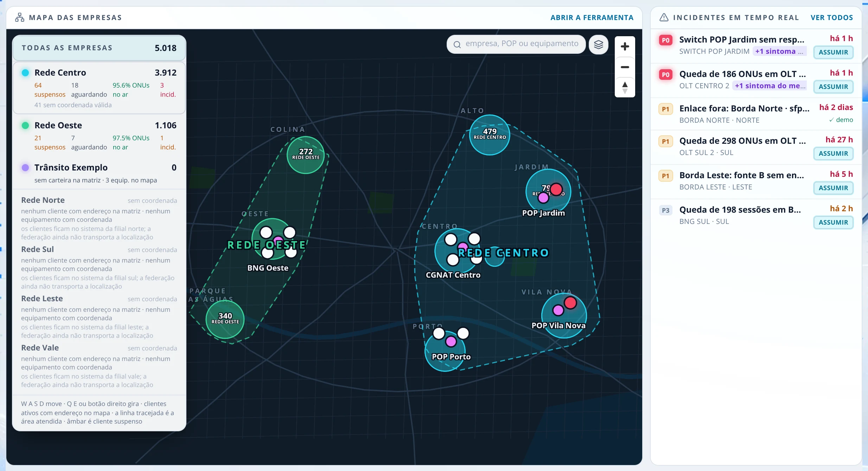The width and height of the screenshot is (868, 471).
Task: Click the magenta marker at POP Porto
Action: point(451,341)
